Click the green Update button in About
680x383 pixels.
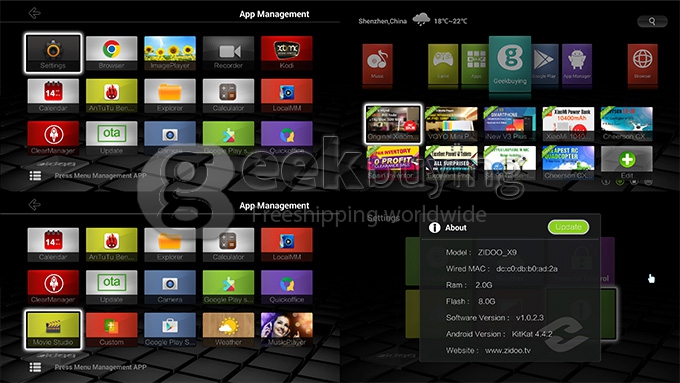coord(568,227)
